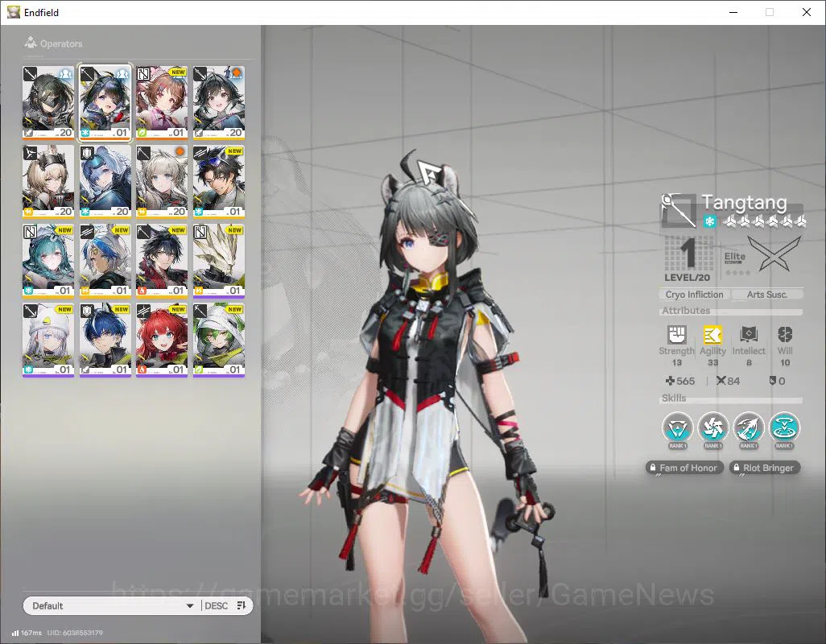Click the Operators header icon

click(31, 43)
